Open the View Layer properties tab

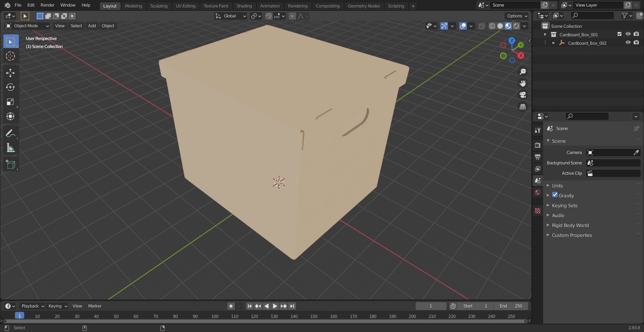pos(537,169)
